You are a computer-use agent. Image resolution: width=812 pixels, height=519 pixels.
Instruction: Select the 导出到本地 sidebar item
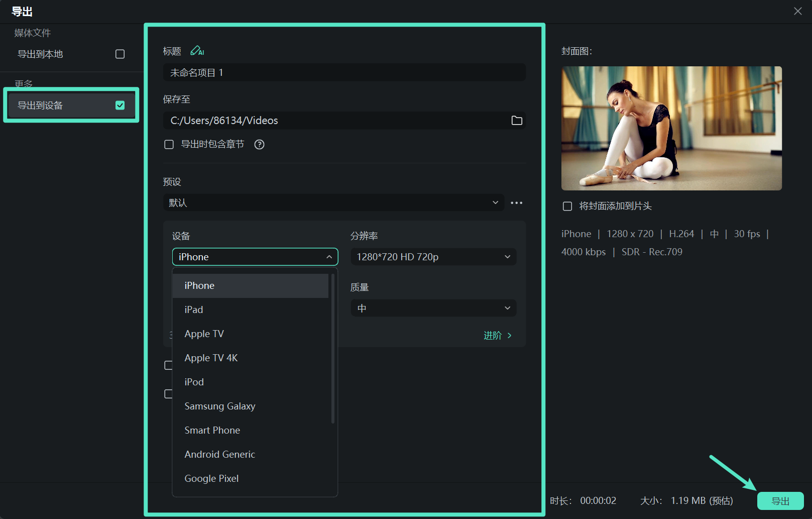71,54
